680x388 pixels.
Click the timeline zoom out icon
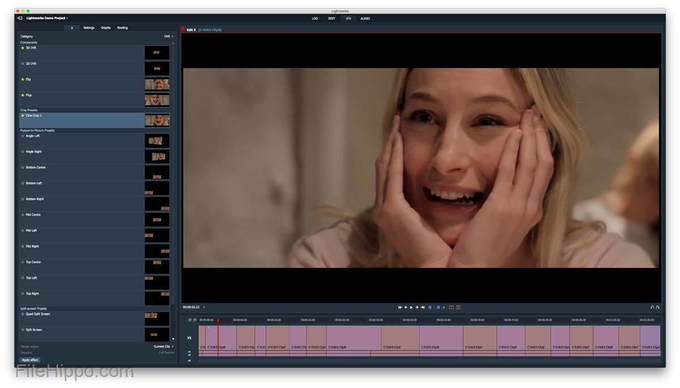195,320
